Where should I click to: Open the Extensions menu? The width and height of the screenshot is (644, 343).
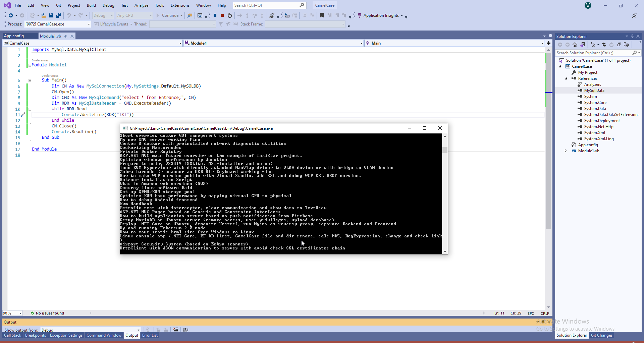click(180, 5)
